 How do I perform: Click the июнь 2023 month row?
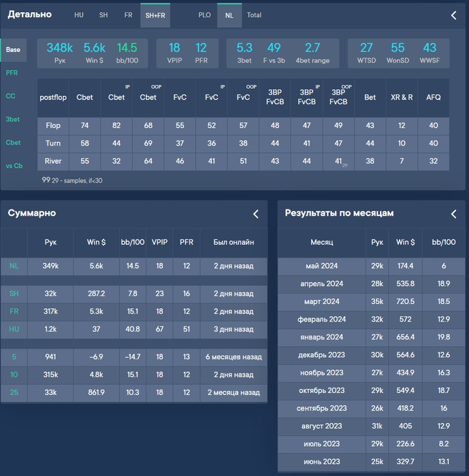tap(372, 462)
